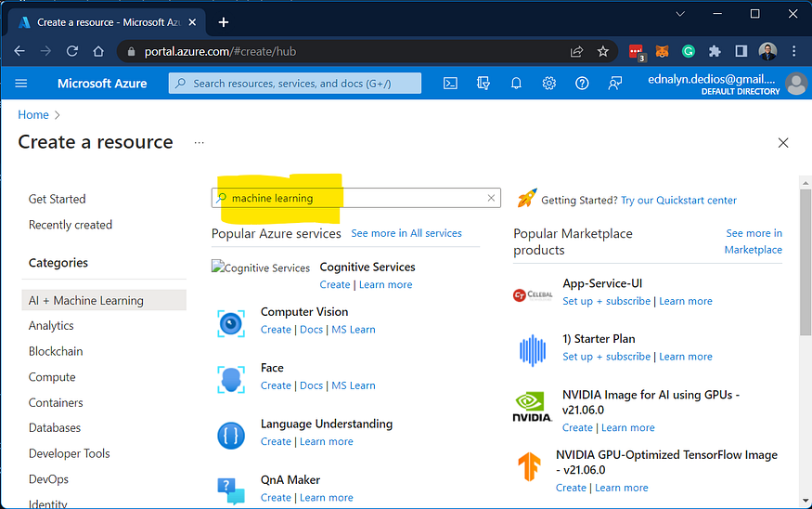Screen dimensions: 812x509
Task: Click the Face service icon
Action: tap(231, 379)
